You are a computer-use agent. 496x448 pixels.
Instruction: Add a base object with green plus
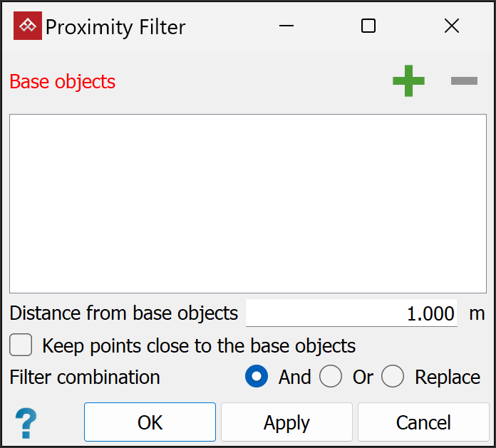408,81
